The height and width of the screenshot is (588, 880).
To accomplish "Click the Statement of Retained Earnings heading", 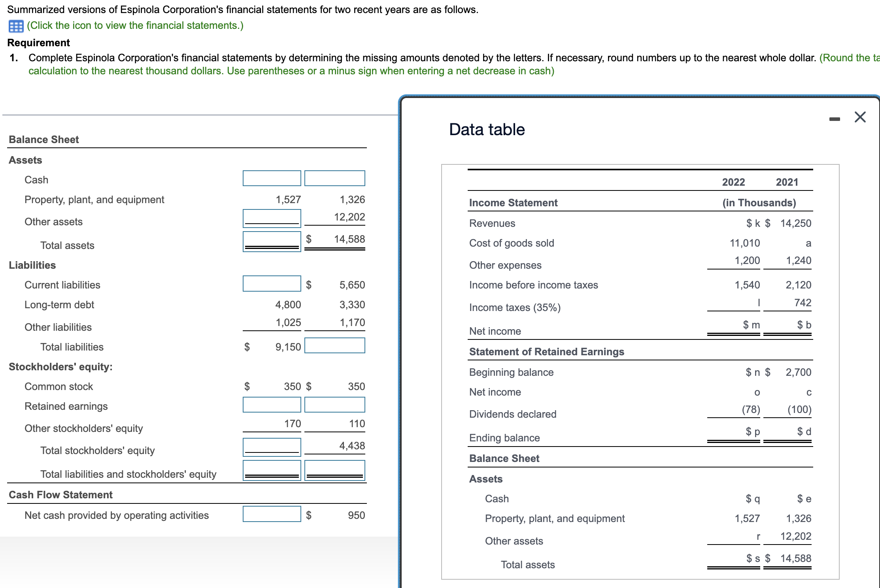I will click(x=546, y=352).
